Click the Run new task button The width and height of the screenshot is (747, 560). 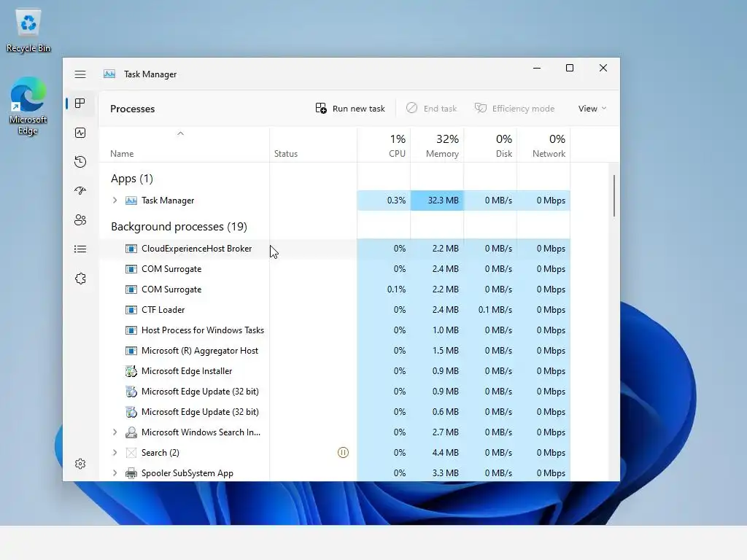[350, 109]
